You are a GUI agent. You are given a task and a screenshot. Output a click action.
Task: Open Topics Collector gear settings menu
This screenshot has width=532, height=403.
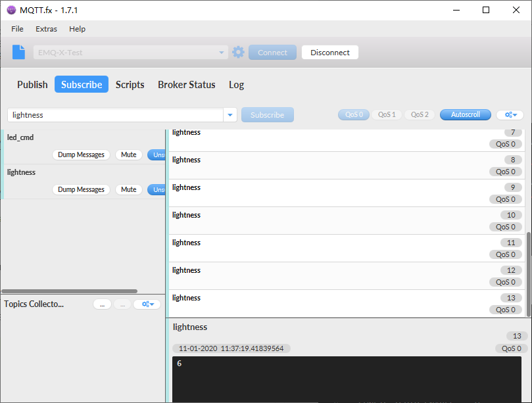(147, 304)
